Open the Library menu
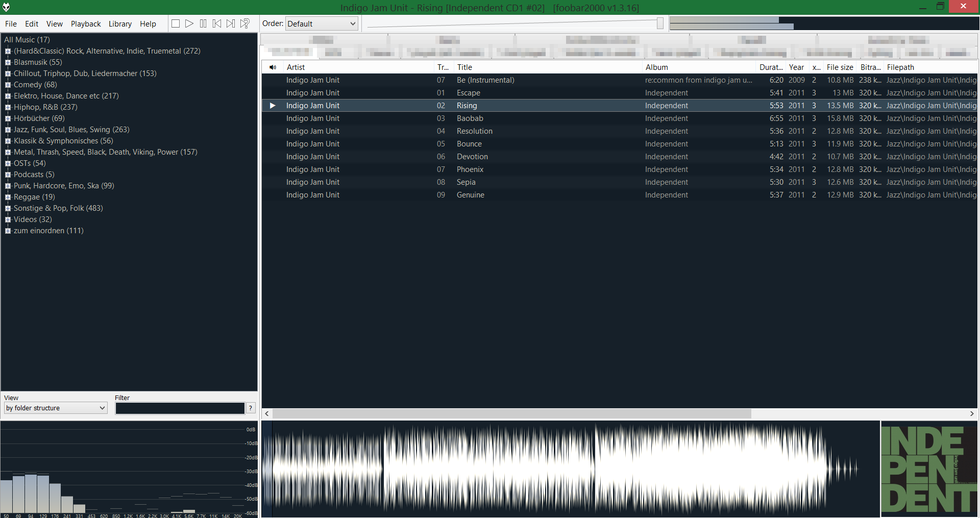This screenshot has height=518, width=980. tap(120, 24)
